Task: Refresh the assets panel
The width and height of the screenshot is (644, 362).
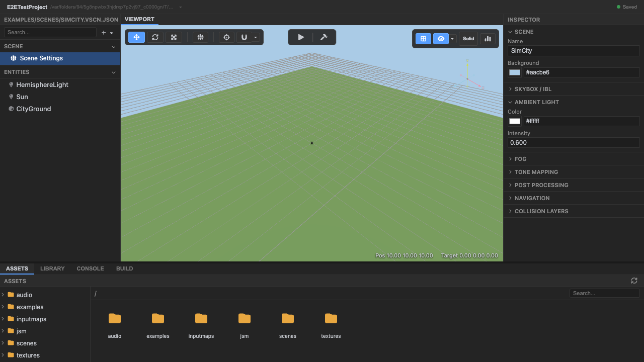Action: (x=634, y=281)
